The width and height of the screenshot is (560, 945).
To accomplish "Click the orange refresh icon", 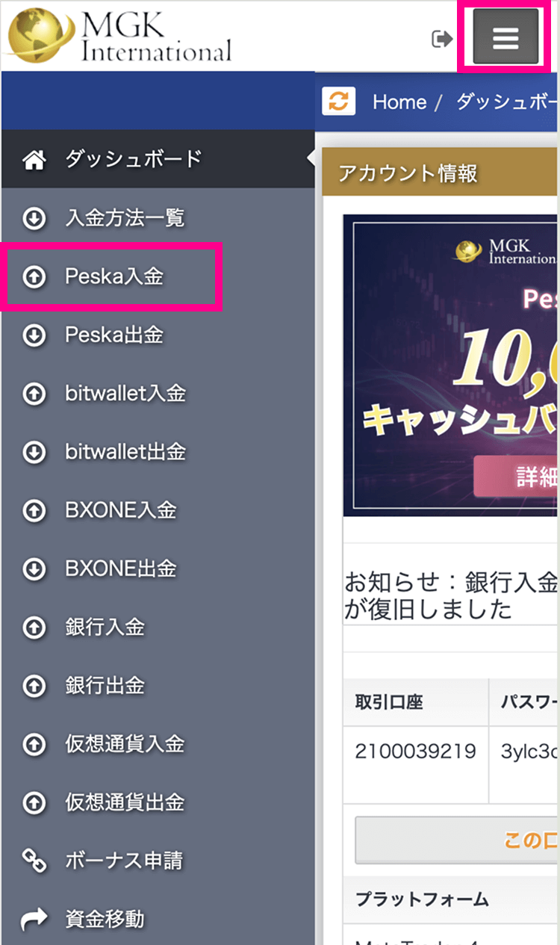I will [x=339, y=102].
